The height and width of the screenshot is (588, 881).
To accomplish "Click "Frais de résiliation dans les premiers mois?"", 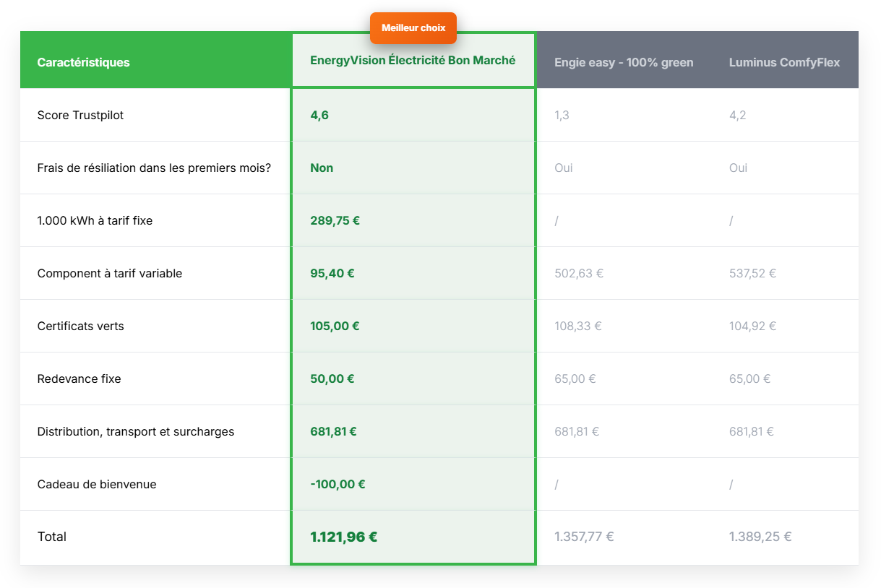I will coord(154,168).
